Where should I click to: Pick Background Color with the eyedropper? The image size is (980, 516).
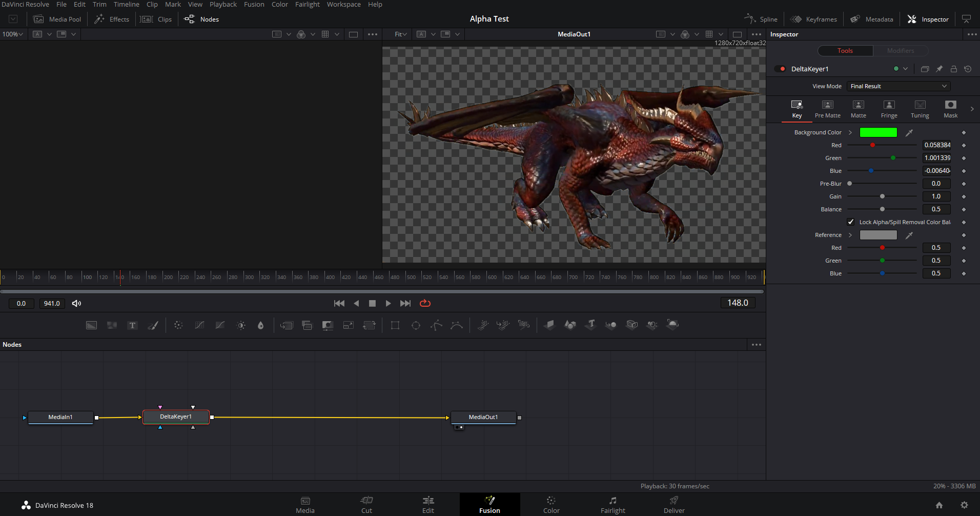(x=909, y=132)
